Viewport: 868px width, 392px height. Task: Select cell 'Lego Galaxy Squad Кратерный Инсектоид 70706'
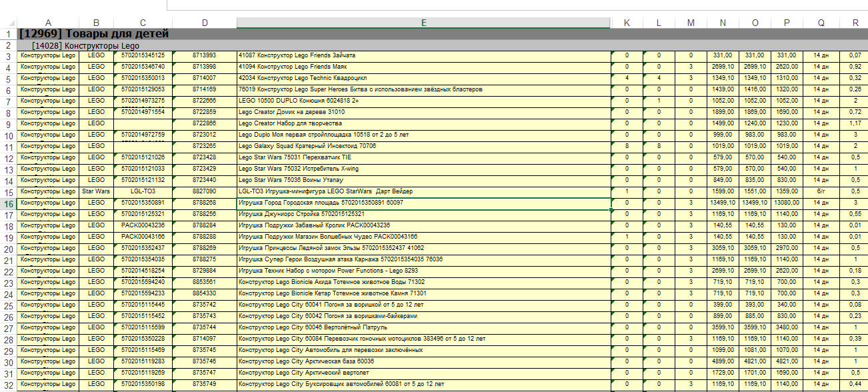[423, 146]
